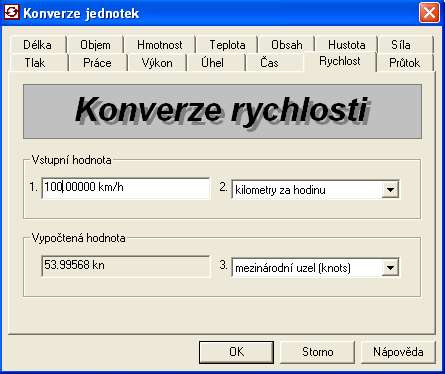This screenshot has height=374, width=445.
Task: Open the Objem tab
Action: click(95, 45)
